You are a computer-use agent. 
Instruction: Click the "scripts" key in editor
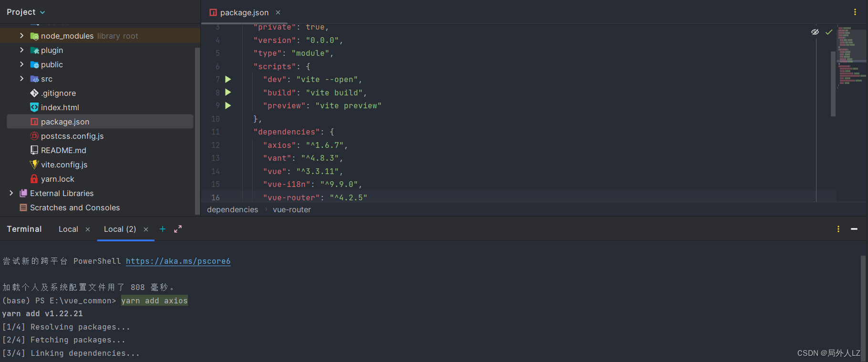(274, 66)
